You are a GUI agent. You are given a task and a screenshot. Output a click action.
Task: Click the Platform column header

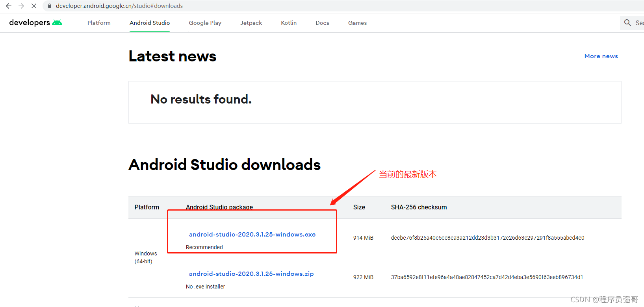coord(147,207)
